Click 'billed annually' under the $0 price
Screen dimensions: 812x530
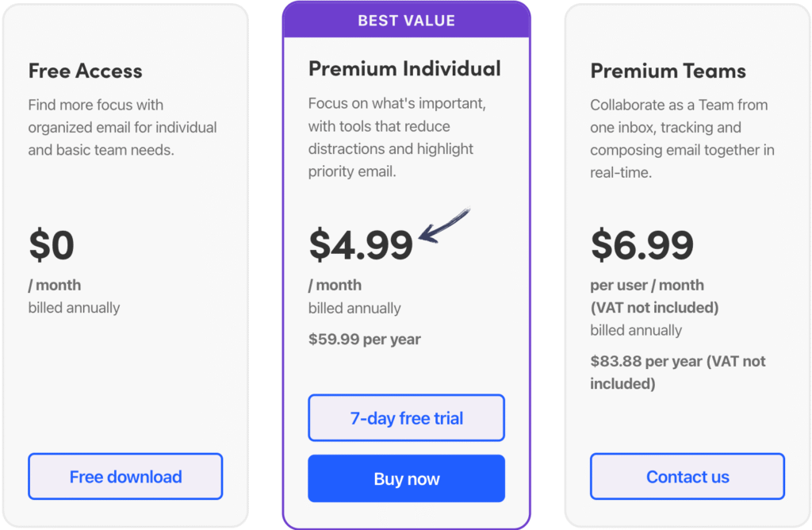(x=74, y=308)
